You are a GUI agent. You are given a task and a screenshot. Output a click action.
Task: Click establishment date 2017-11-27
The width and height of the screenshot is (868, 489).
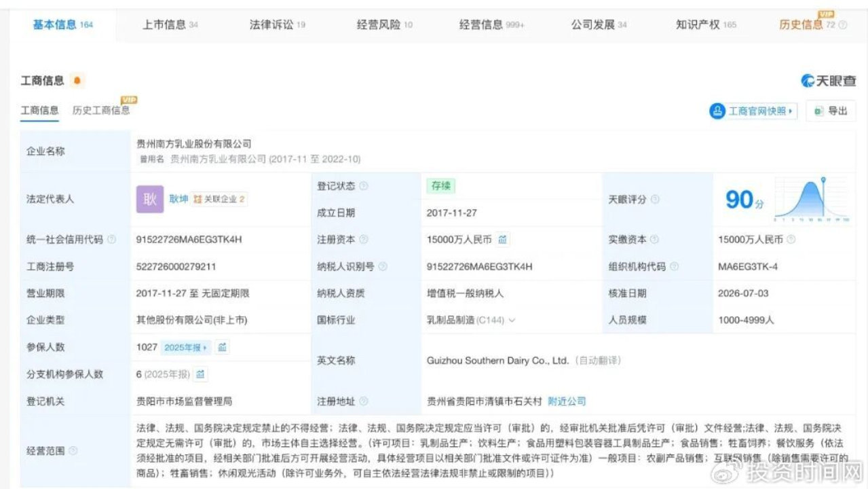click(452, 213)
